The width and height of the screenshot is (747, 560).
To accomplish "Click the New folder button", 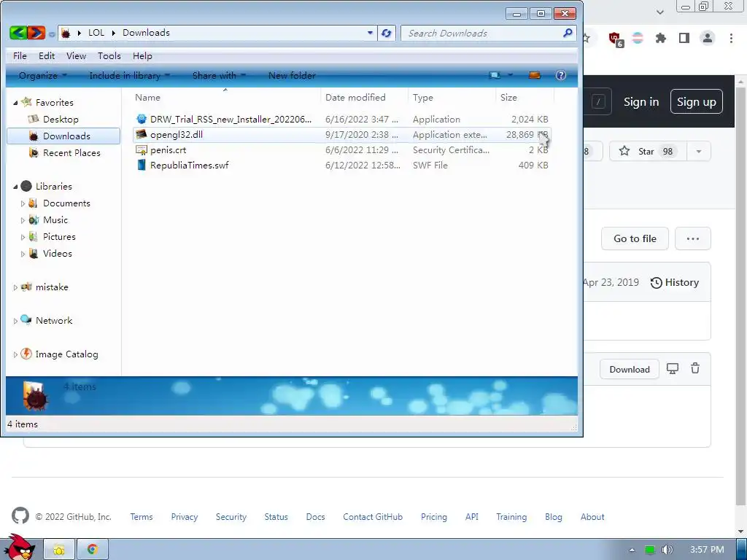I will 292,75.
